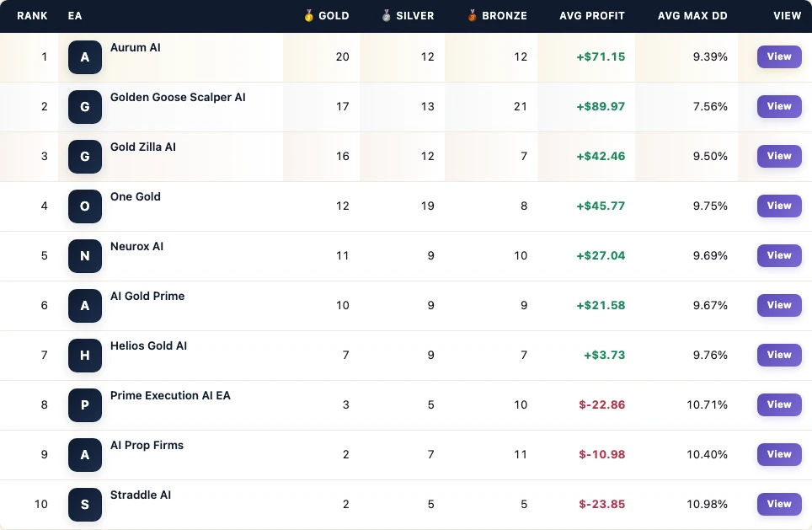Click the 9.50% max drawdown value
This screenshot has height=530, width=812.
coord(710,157)
